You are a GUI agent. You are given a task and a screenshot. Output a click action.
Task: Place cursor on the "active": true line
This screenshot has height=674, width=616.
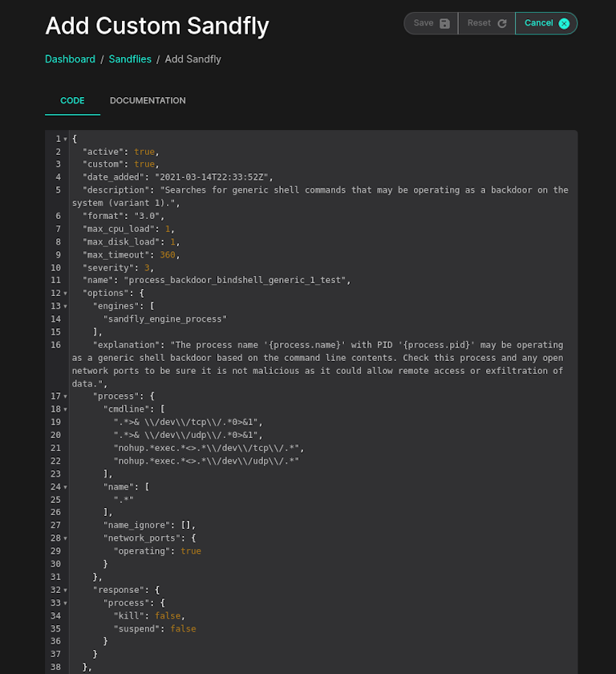(120, 152)
